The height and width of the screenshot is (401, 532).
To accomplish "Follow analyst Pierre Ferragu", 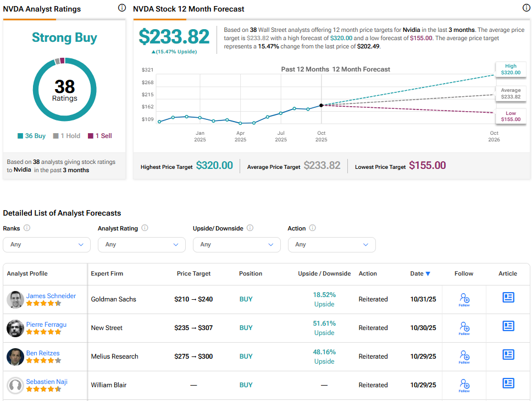I will tap(464, 328).
